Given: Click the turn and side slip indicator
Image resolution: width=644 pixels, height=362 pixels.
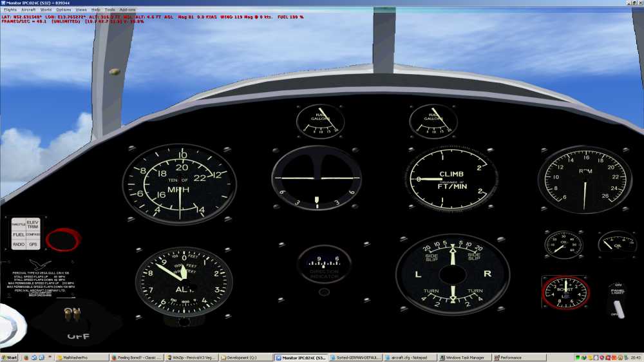Looking at the screenshot, I should (453, 274).
